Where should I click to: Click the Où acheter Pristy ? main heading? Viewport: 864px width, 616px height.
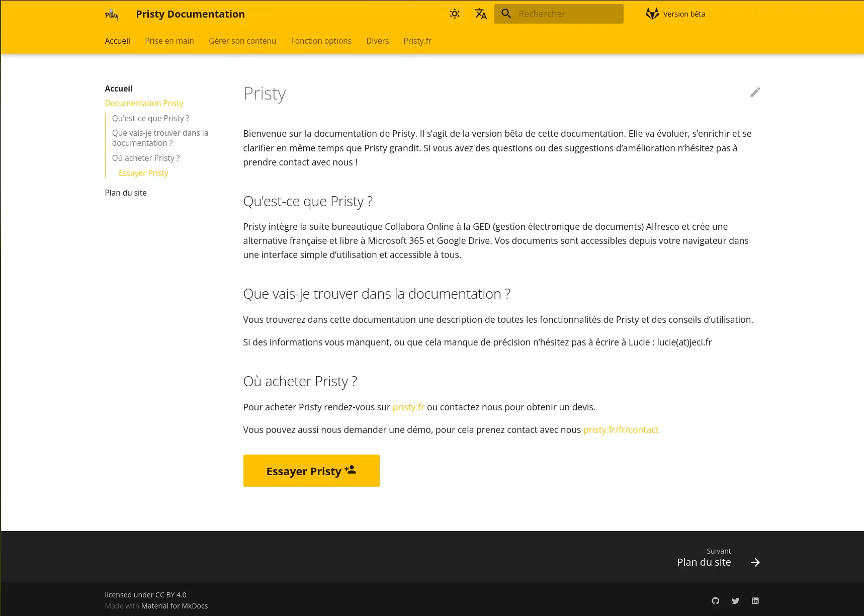(300, 381)
